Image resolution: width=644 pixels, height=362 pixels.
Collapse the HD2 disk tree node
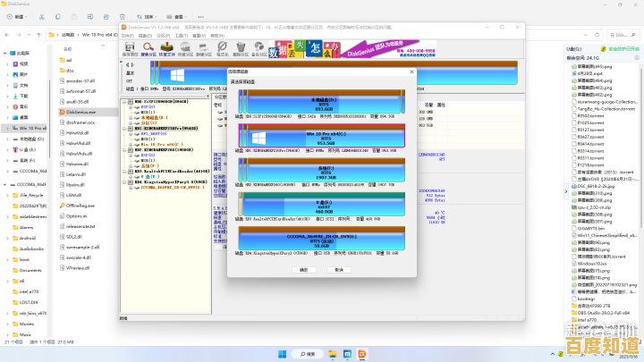pos(123,150)
